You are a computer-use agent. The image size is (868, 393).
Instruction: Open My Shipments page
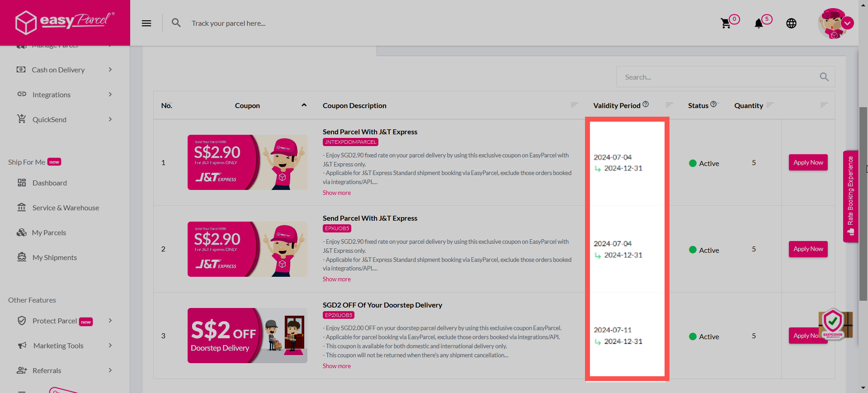[55, 257]
